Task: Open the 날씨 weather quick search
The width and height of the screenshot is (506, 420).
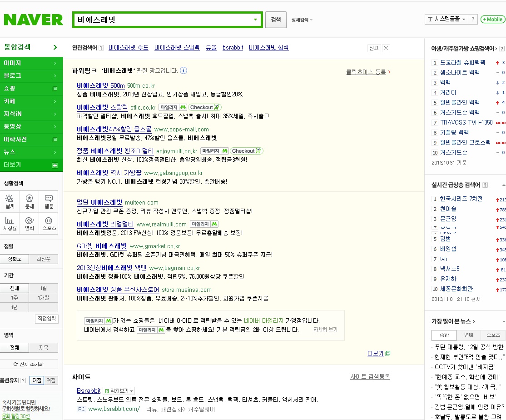Action: 10,202
